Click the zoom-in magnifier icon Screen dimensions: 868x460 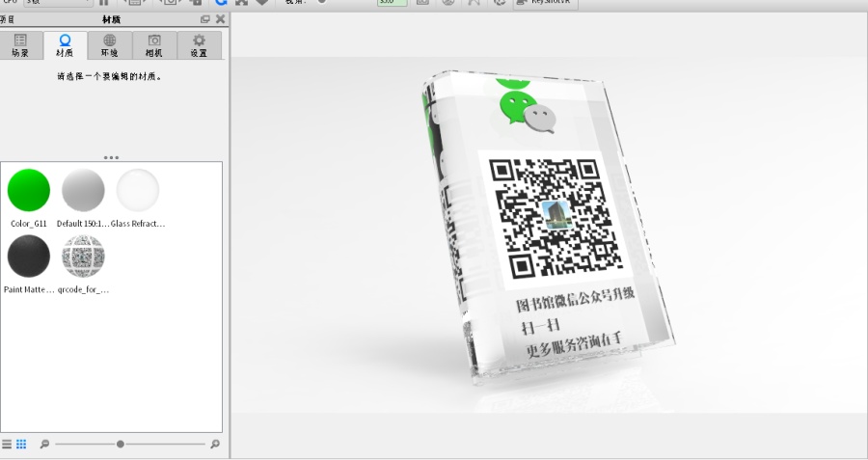point(215,444)
